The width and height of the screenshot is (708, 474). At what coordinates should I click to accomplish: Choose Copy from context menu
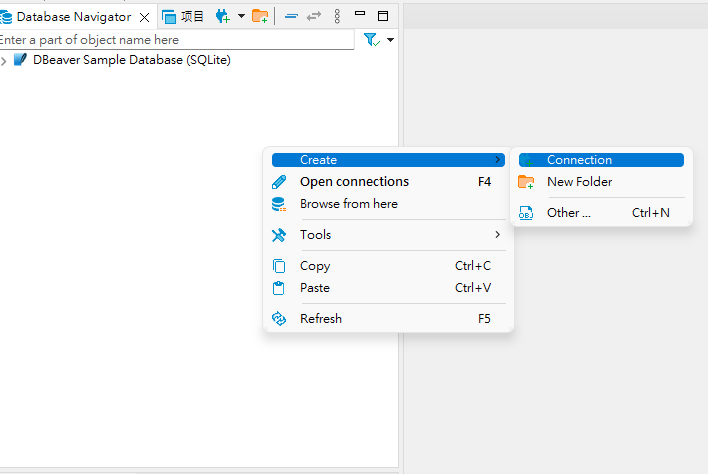click(x=388, y=266)
